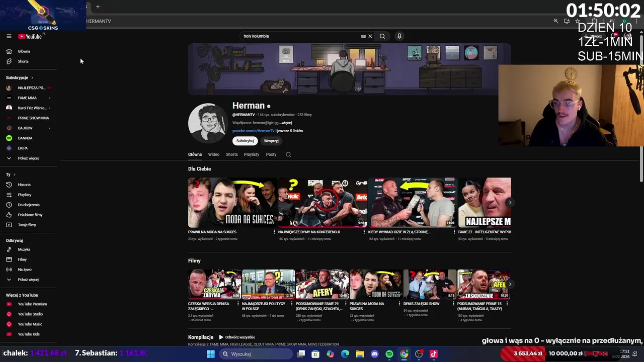Expand Subskrypcje section arrow
This screenshot has height=362, width=644.
[x=32, y=78]
